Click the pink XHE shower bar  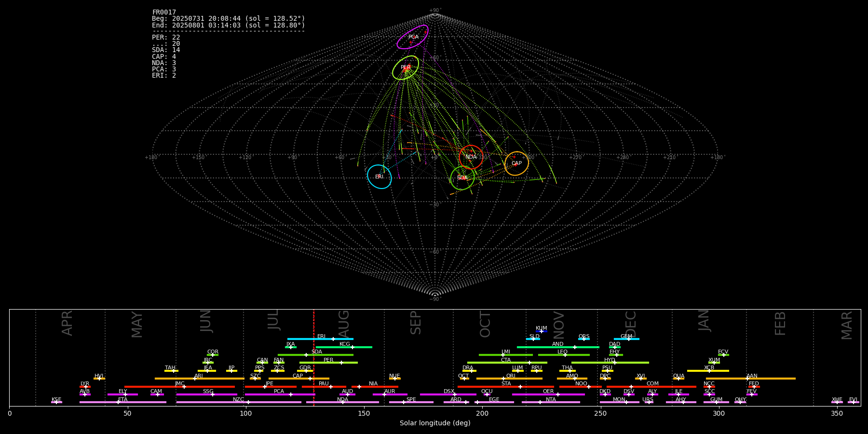(837, 402)
